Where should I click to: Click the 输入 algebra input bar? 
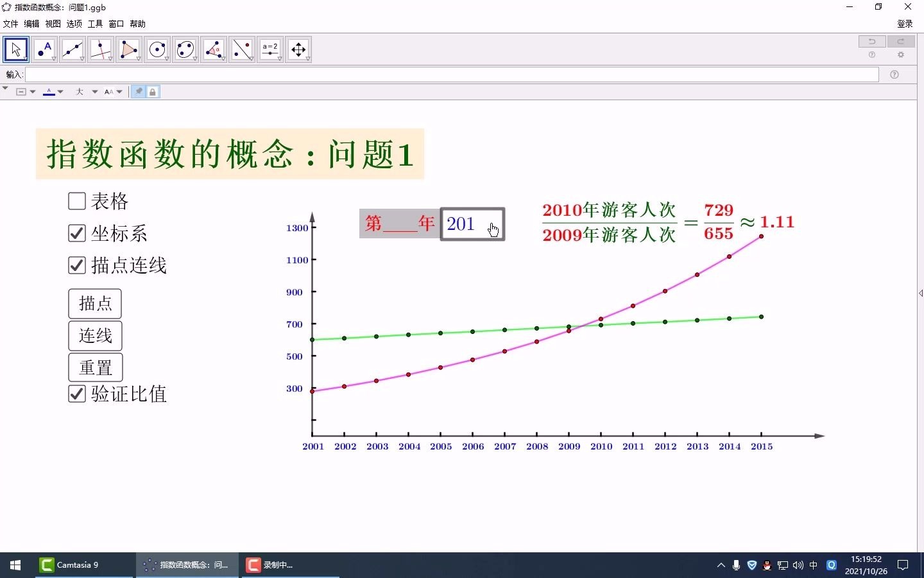click(x=452, y=74)
